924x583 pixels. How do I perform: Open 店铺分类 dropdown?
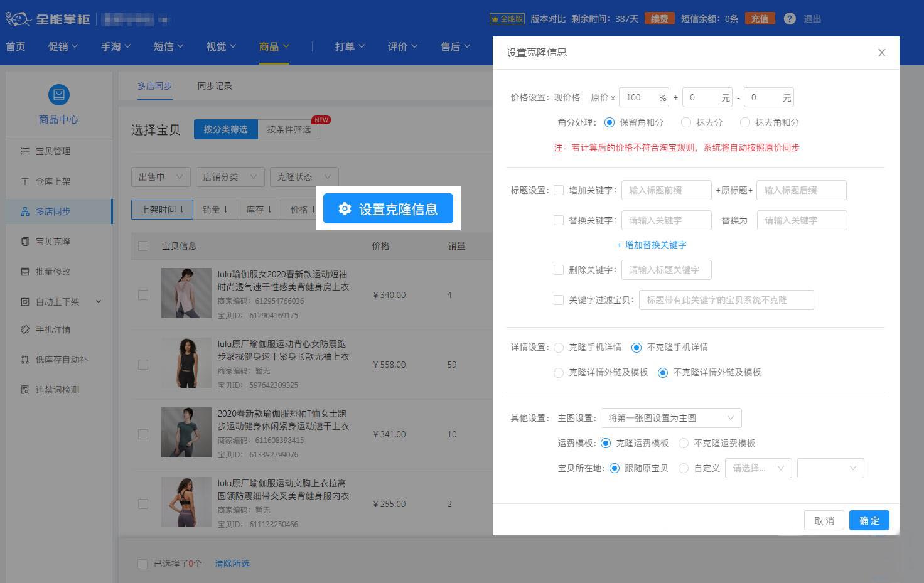[x=230, y=177]
